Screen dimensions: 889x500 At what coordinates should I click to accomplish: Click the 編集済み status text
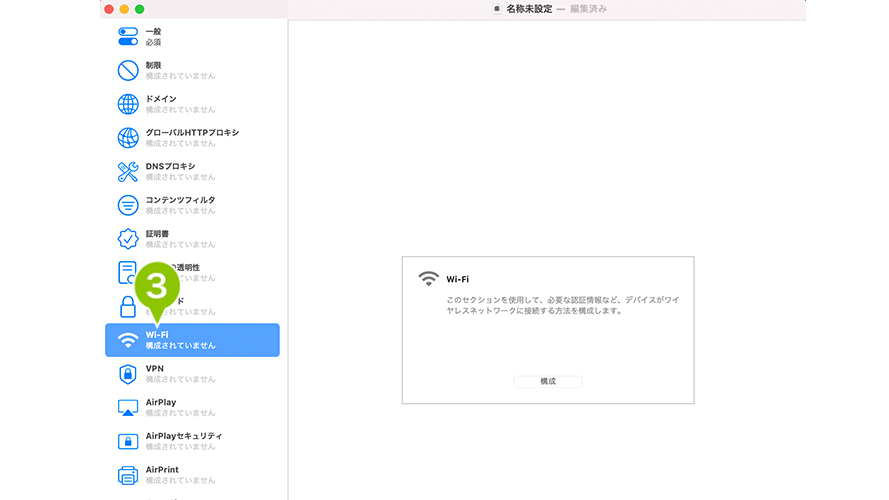[x=589, y=9]
